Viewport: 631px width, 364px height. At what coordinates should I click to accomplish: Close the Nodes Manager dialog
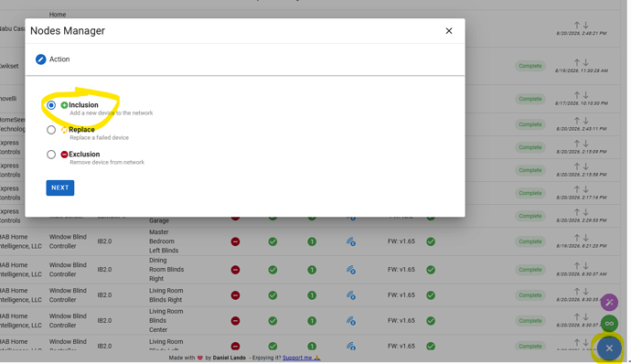coord(449,31)
